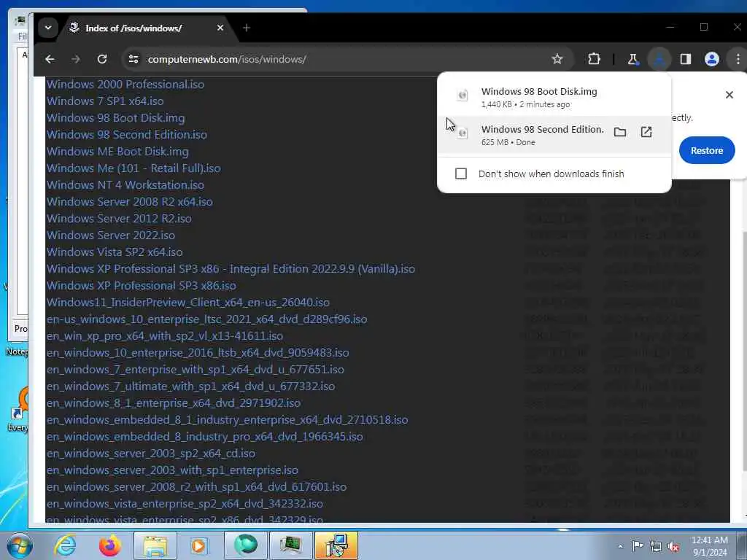The height and width of the screenshot is (560, 747).
Task: Open taskbar clock showing 12:41 AM
Action: [x=710, y=546]
